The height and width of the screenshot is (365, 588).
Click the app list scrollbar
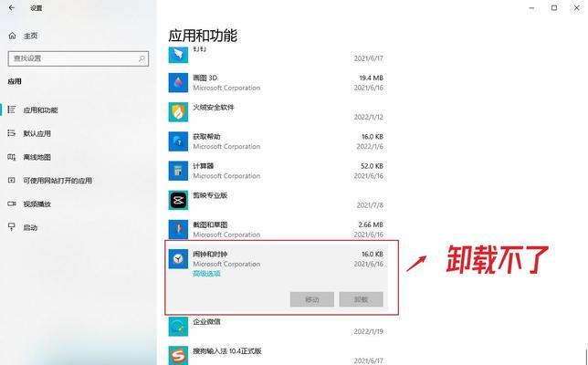(x=586, y=356)
